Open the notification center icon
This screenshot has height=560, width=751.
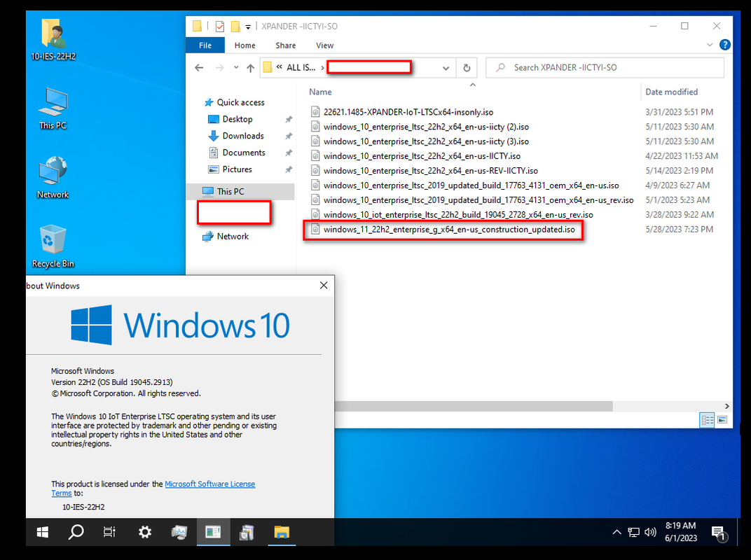point(719,532)
